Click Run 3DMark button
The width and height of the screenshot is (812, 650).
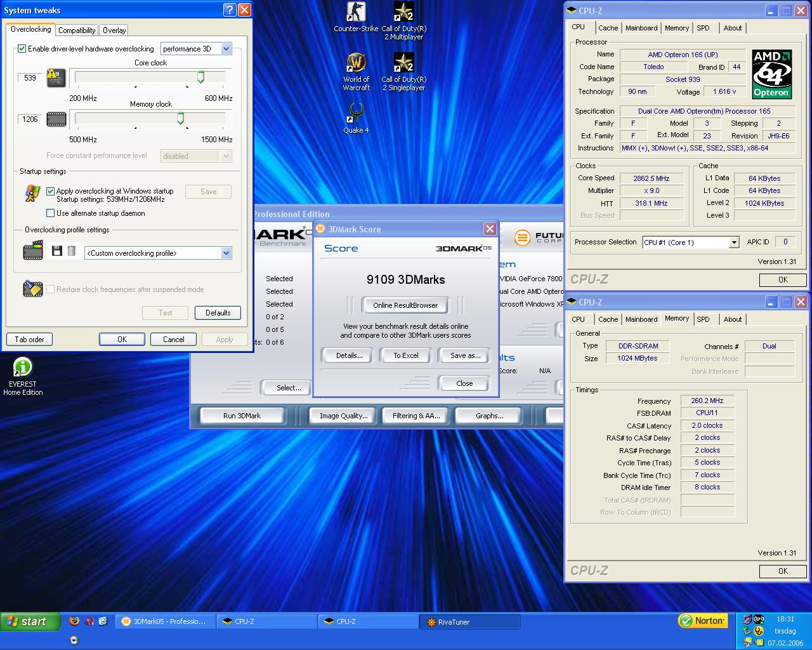tap(242, 416)
